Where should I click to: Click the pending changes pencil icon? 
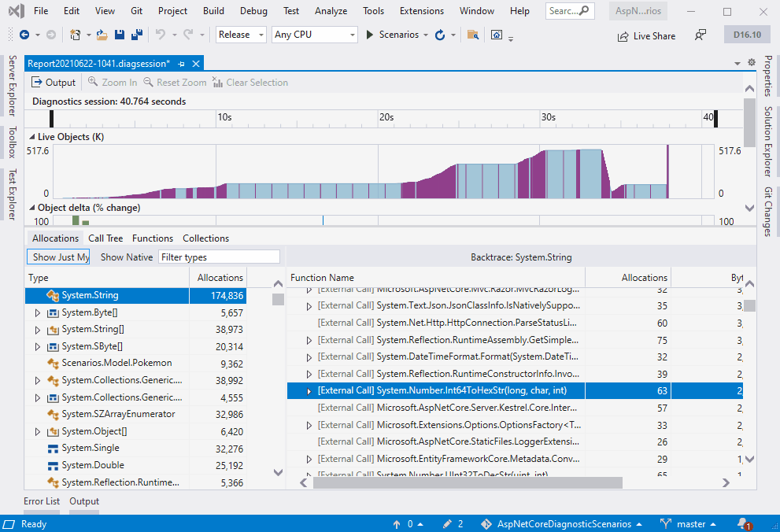pyautogui.click(x=453, y=524)
